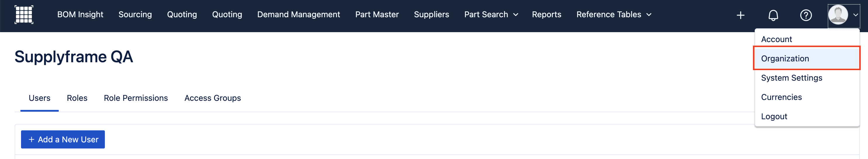Select System Settings from user menu
The height and width of the screenshot is (159, 868).
click(791, 78)
